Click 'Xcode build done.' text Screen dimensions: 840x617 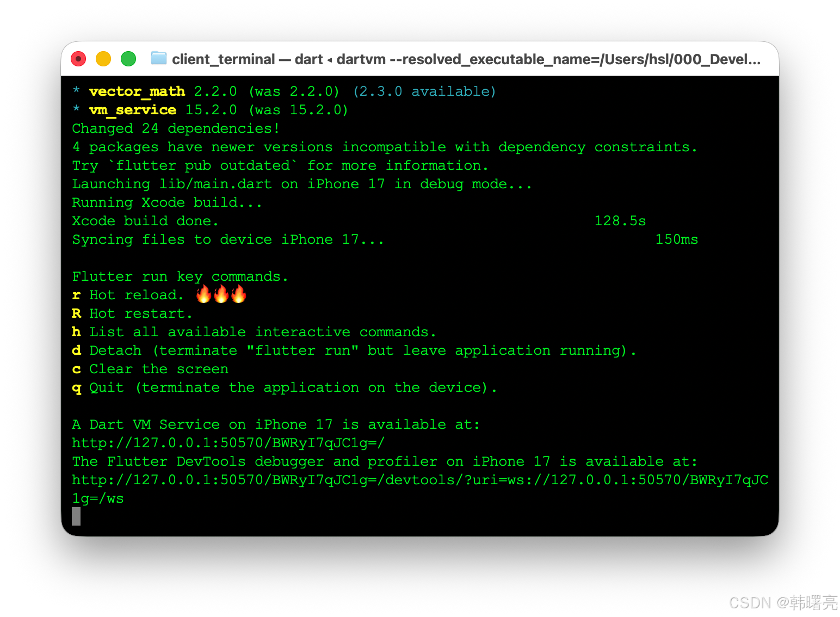(x=145, y=221)
